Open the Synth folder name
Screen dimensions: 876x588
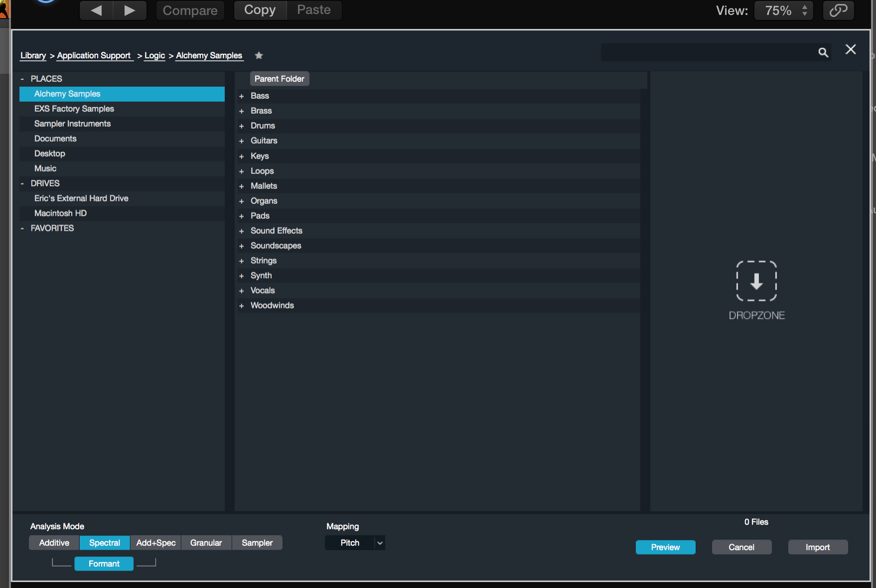click(x=261, y=276)
